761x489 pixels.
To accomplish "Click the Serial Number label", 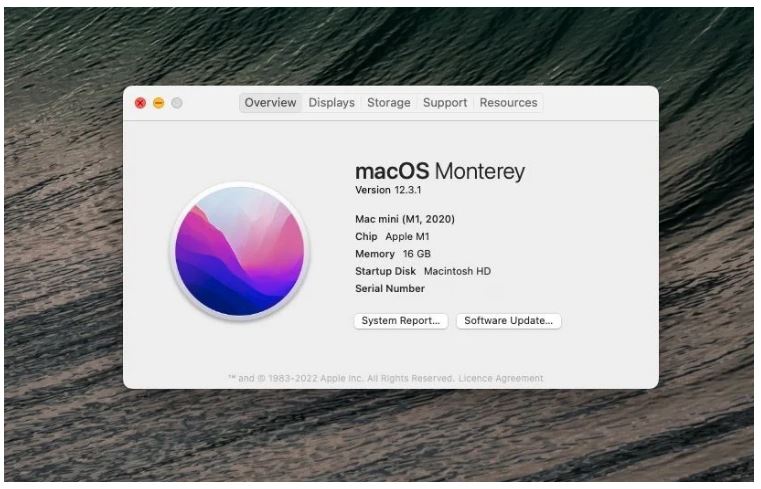I will tap(390, 289).
